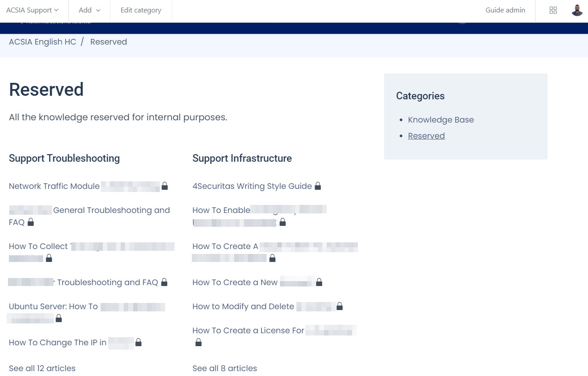Open the Support Infrastructure section heading

[x=242, y=158]
